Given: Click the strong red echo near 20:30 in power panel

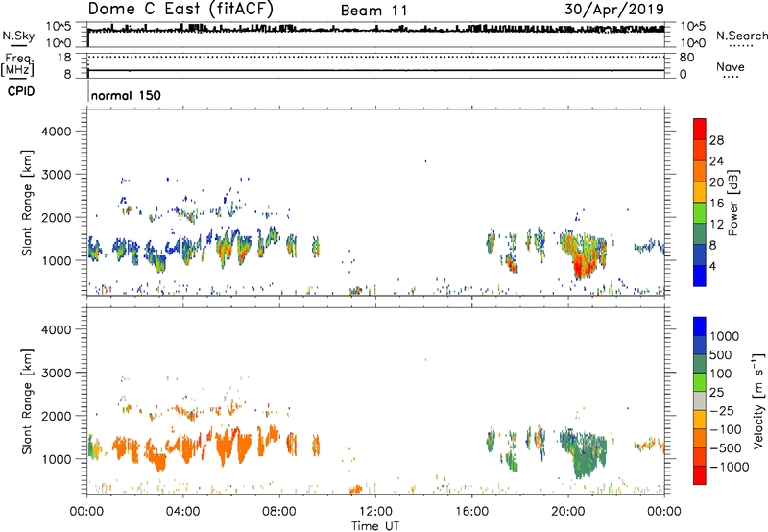Looking at the screenshot, I should [584, 264].
